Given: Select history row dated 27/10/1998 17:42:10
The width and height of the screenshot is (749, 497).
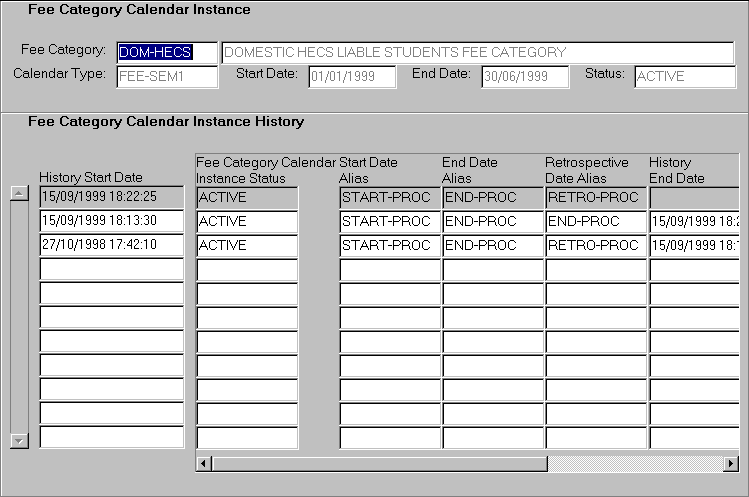Looking at the screenshot, I should (x=112, y=245).
